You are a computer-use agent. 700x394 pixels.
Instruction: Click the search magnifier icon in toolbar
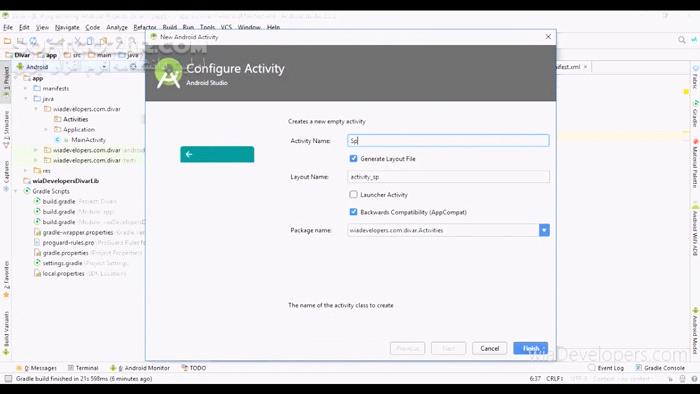pyautogui.click(x=681, y=40)
